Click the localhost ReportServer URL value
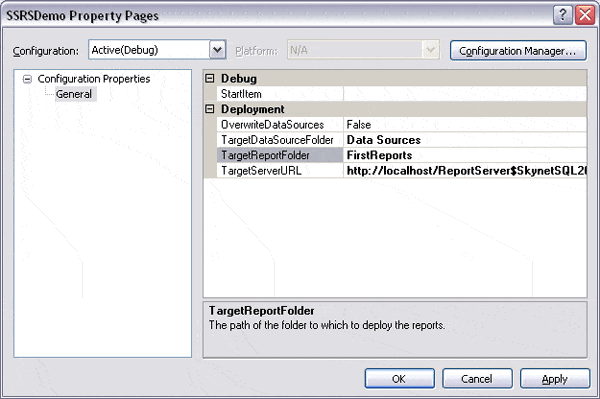600x399 pixels. coord(465,170)
